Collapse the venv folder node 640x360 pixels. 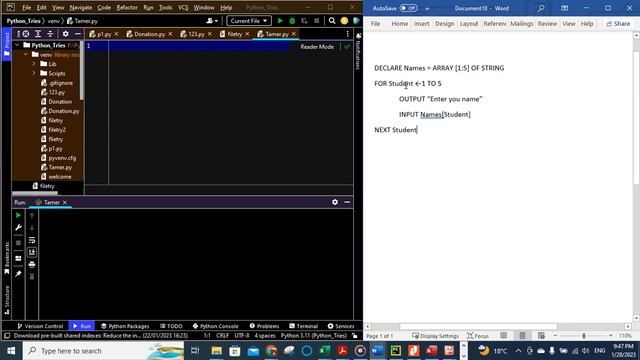pyautogui.click(x=26, y=55)
